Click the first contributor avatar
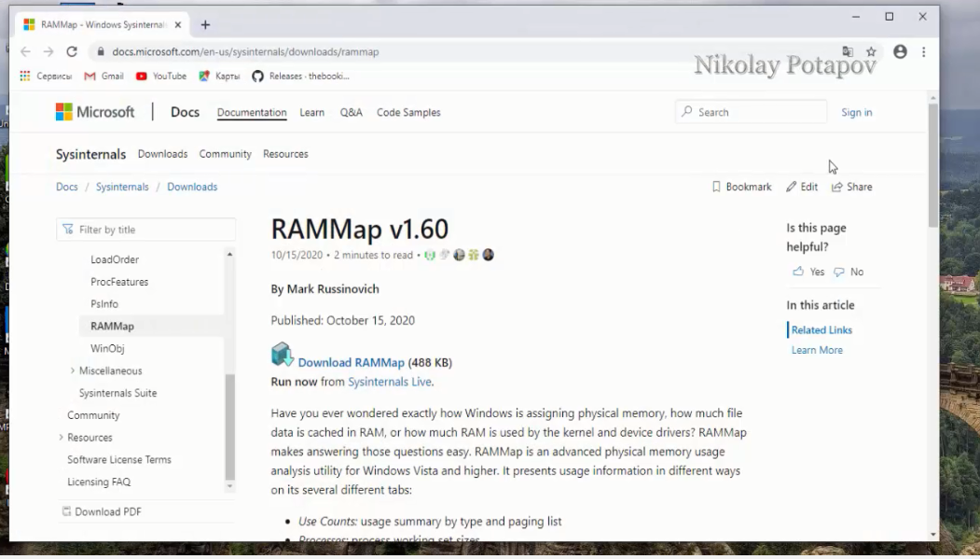The width and height of the screenshot is (980, 559). (430, 255)
